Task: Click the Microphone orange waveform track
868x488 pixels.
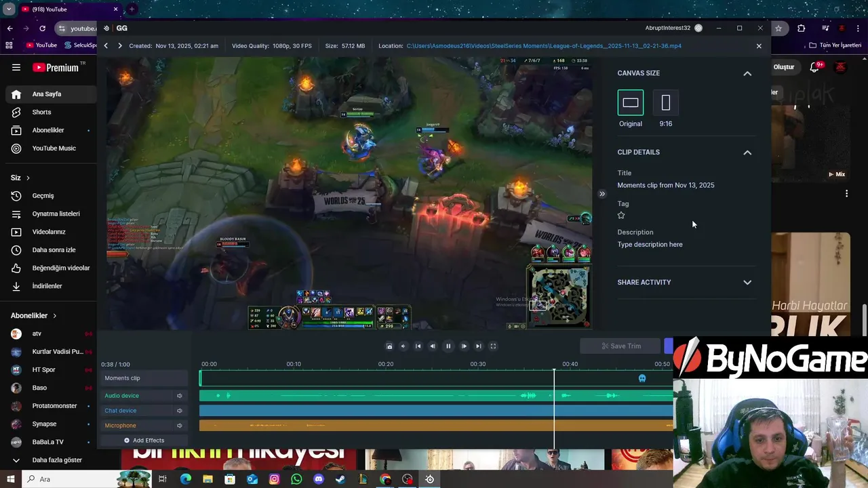Action: click(x=436, y=426)
